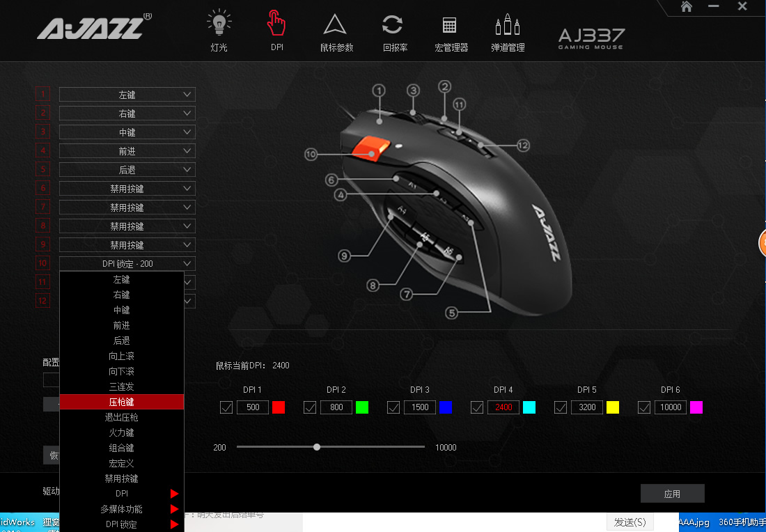Click circled marker 10 on mouse diagram

coord(311,155)
